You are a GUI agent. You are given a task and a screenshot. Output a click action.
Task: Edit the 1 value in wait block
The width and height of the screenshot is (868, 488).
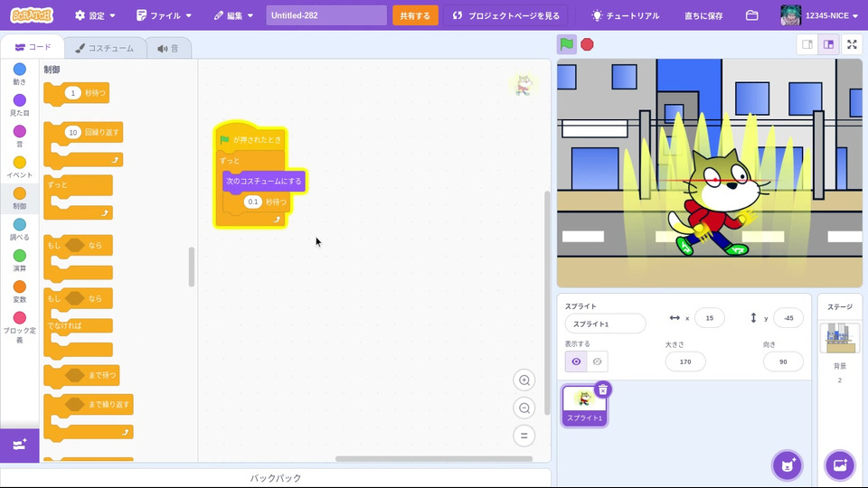72,93
